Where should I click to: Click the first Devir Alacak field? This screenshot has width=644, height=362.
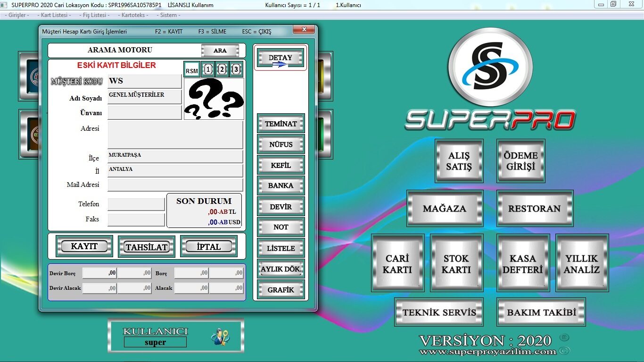(x=99, y=288)
